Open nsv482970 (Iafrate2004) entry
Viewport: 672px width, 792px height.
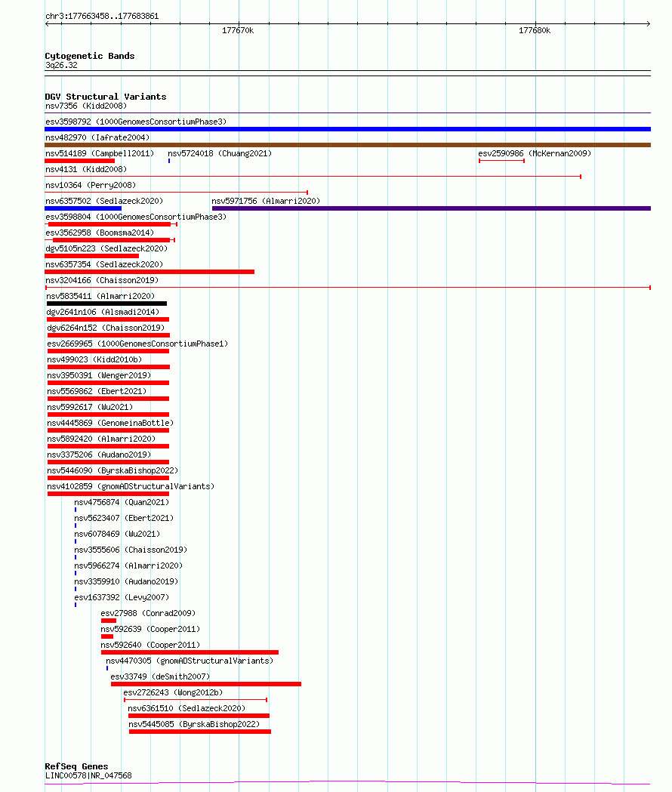[97, 137]
